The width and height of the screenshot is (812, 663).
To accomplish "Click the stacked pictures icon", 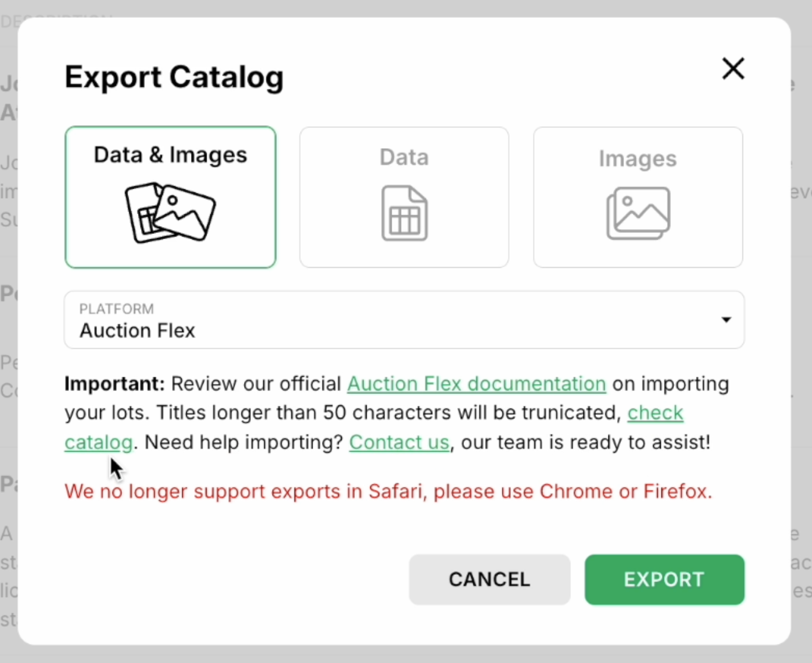I will [638, 213].
